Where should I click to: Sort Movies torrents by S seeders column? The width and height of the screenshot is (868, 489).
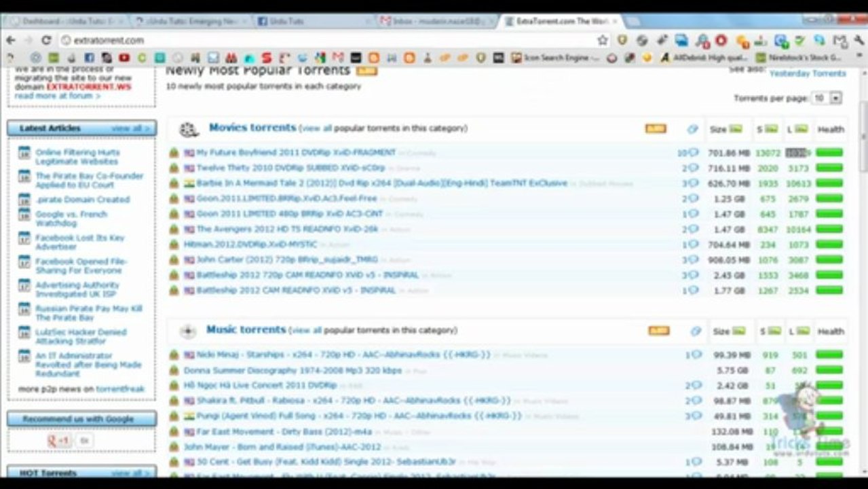pos(769,129)
